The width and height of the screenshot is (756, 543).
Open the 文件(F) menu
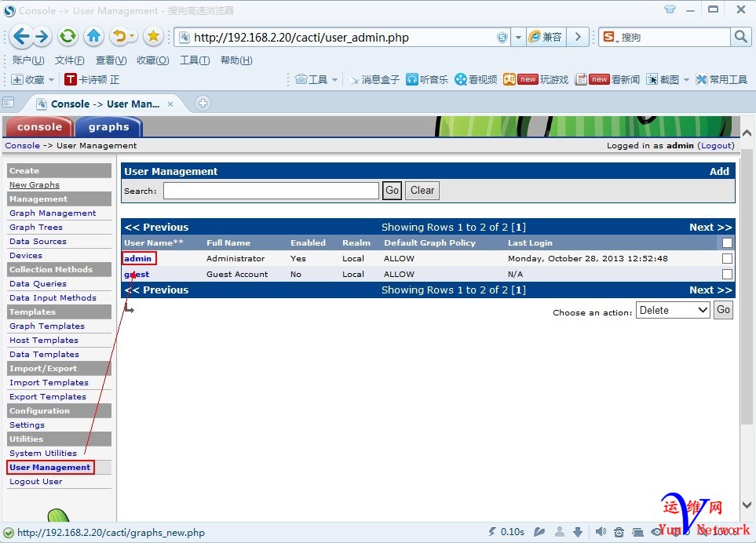69,60
